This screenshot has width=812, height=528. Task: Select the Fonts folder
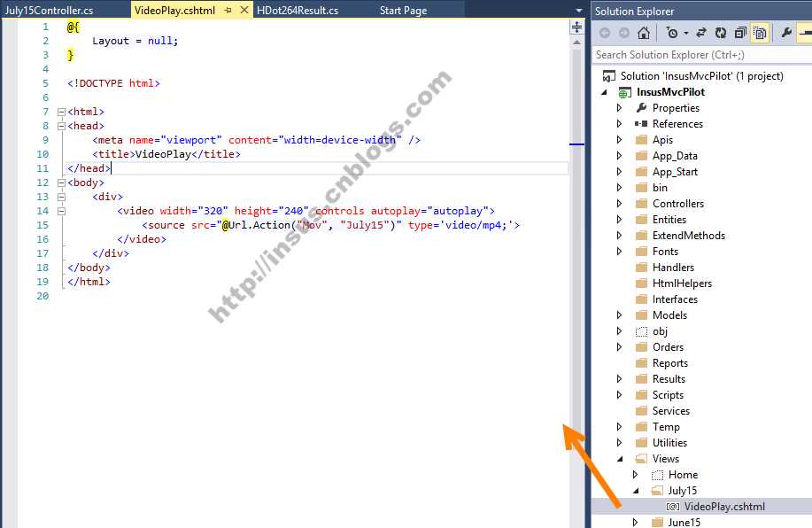pos(665,252)
